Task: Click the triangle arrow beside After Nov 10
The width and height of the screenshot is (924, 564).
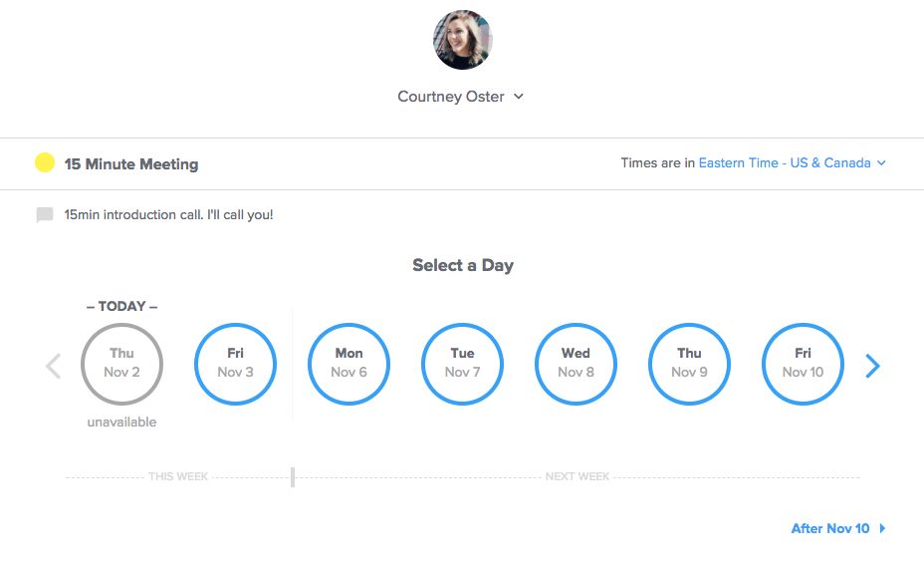Action: (882, 528)
